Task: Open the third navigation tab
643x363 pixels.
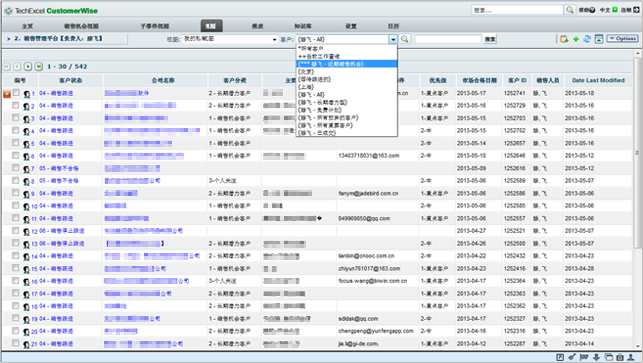Action: click(x=155, y=26)
